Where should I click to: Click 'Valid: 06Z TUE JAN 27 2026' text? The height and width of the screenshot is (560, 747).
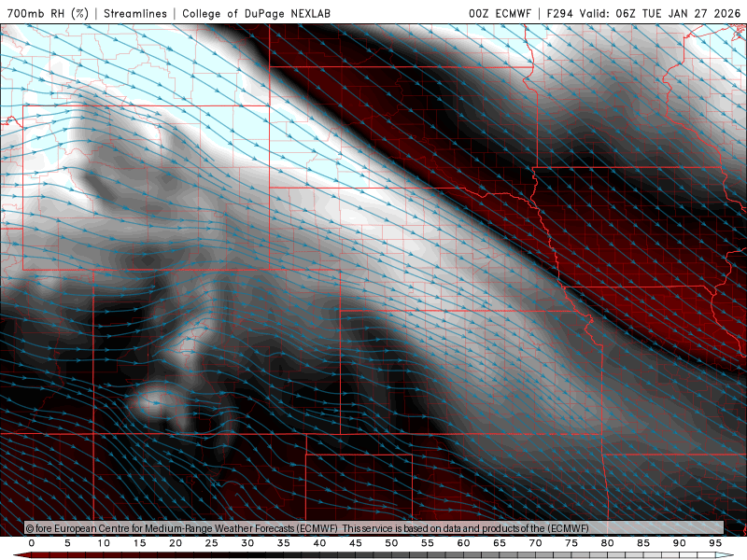tap(660, 13)
